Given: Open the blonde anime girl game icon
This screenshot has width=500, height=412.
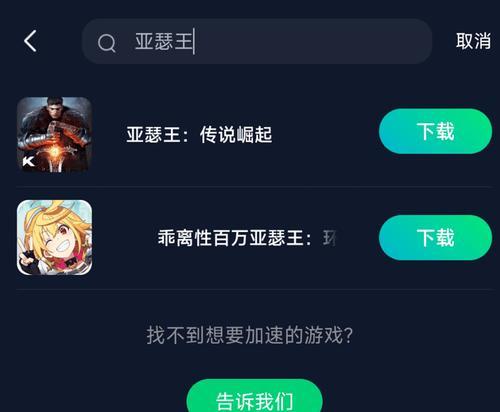Looking at the screenshot, I should (x=54, y=237).
